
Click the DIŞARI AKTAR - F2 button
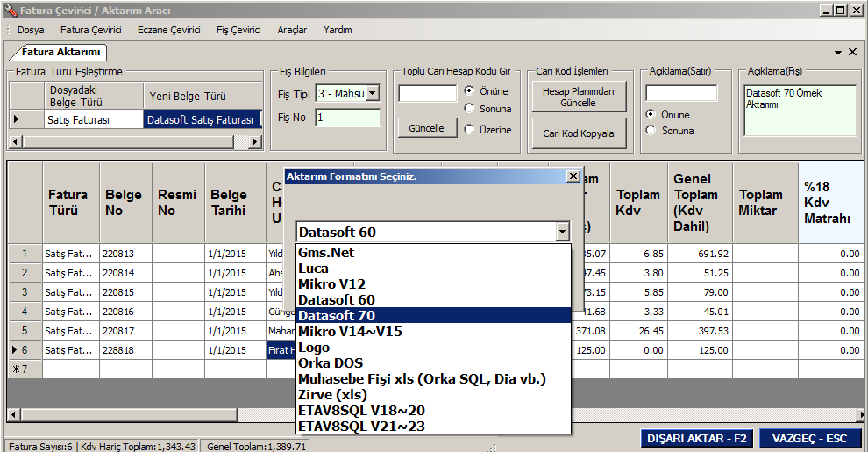click(x=697, y=438)
